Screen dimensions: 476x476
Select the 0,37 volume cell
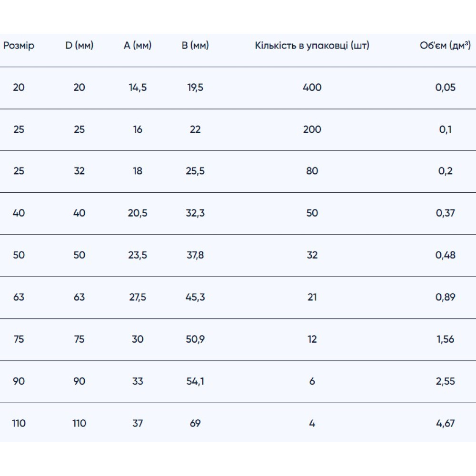(446, 213)
